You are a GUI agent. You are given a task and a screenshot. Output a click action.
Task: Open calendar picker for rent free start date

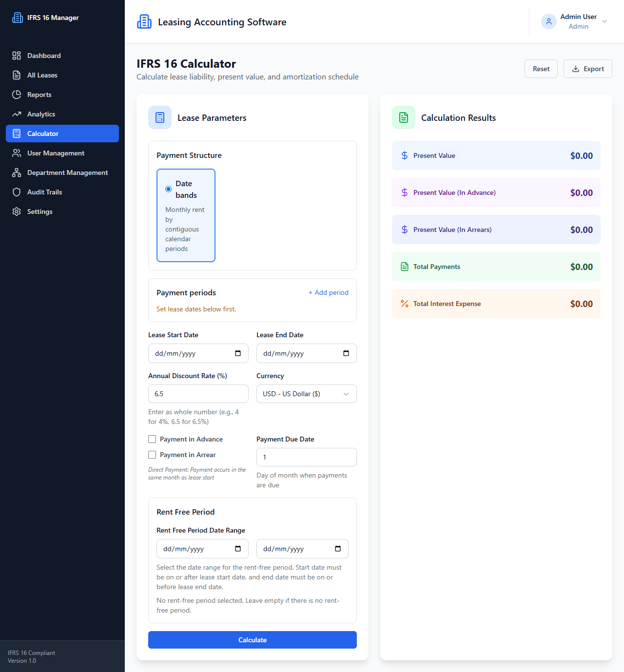coord(238,549)
